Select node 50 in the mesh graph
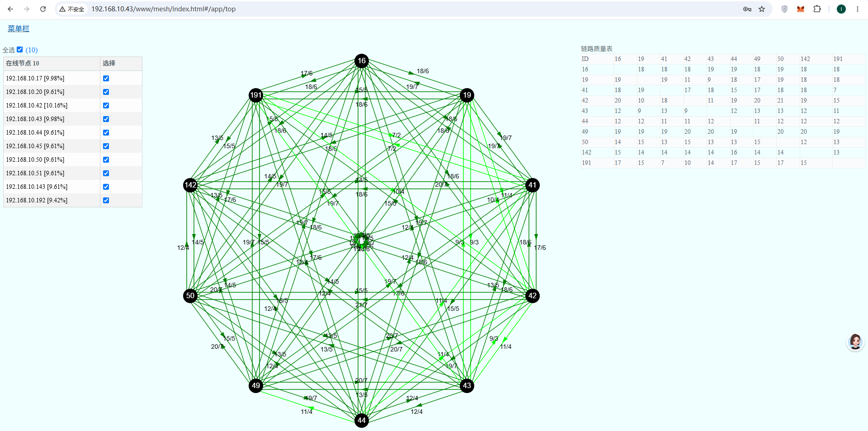868x431 pixels. click(190, 296)
